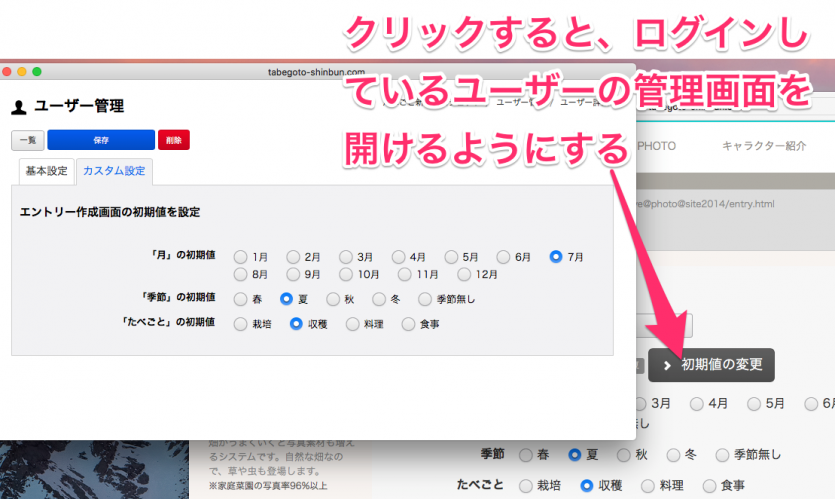Select 4月 in the background month row
This screenshot has height=499, width=835.
[x=691, y=405]
